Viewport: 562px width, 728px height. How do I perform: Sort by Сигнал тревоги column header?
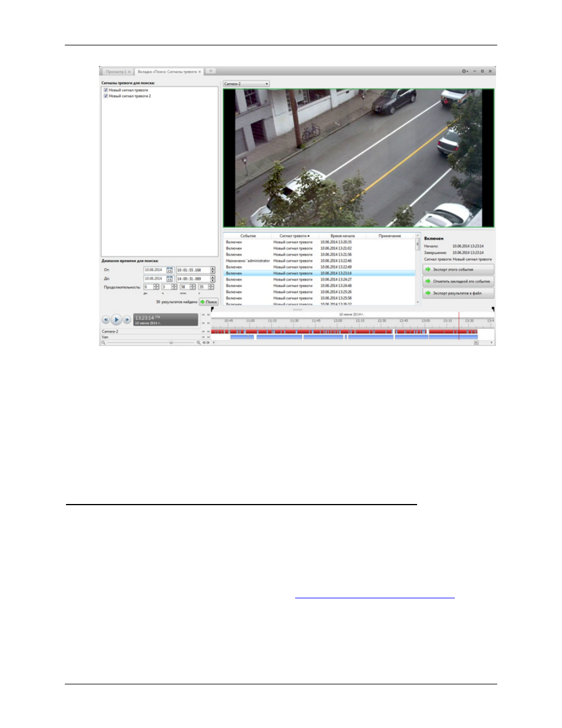(295, 236)
